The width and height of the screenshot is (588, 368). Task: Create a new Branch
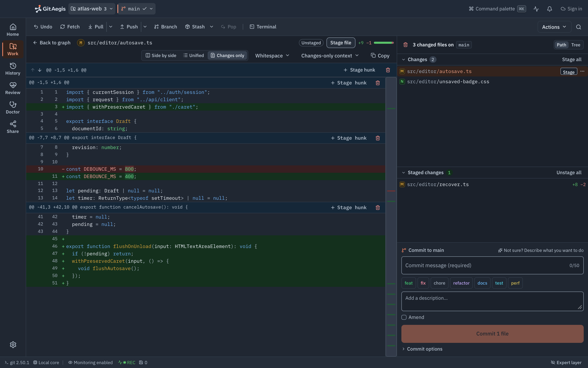click(165, 27)
